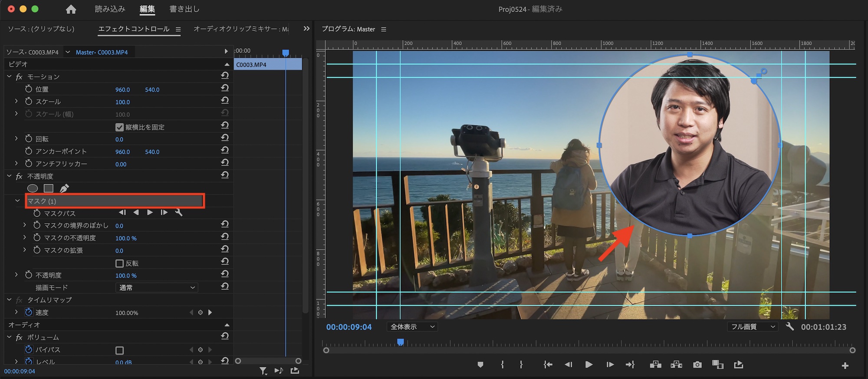Enable the 反転 mask invert checkbox
The width and height of the screenshot is (868, 379).
point(120,264)
